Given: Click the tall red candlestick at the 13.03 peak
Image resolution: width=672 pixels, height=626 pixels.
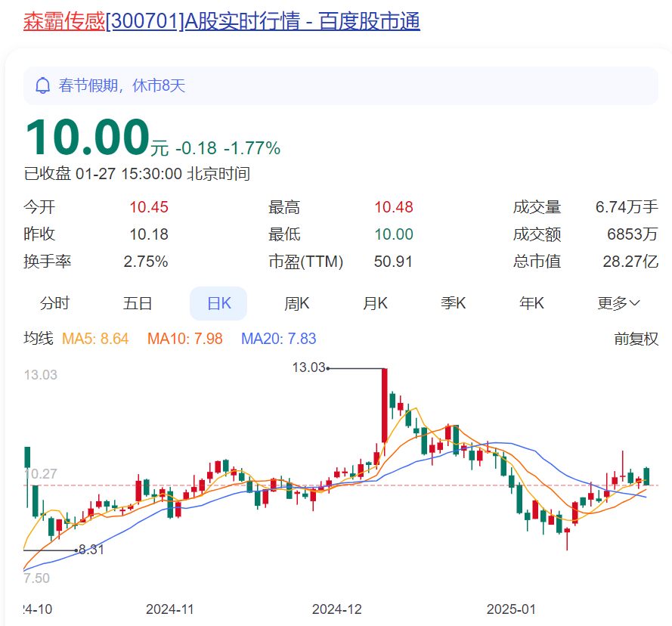Looking at the screenshot, I should pos(385,405).
